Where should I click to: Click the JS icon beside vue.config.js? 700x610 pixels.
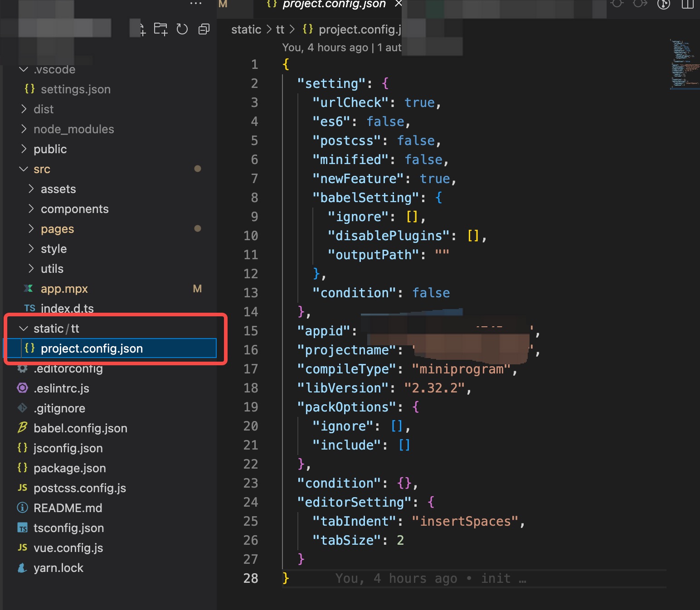point(22,547)
